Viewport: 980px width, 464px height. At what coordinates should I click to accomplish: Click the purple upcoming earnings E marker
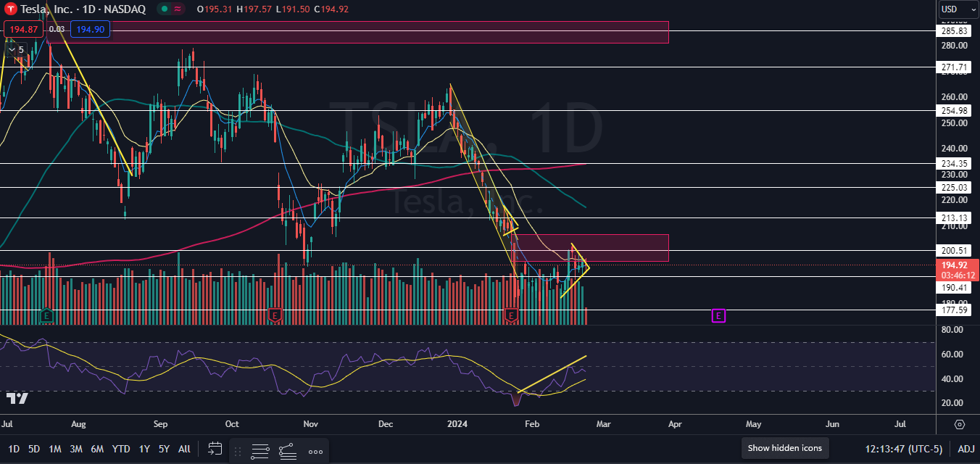click(718, 315)
